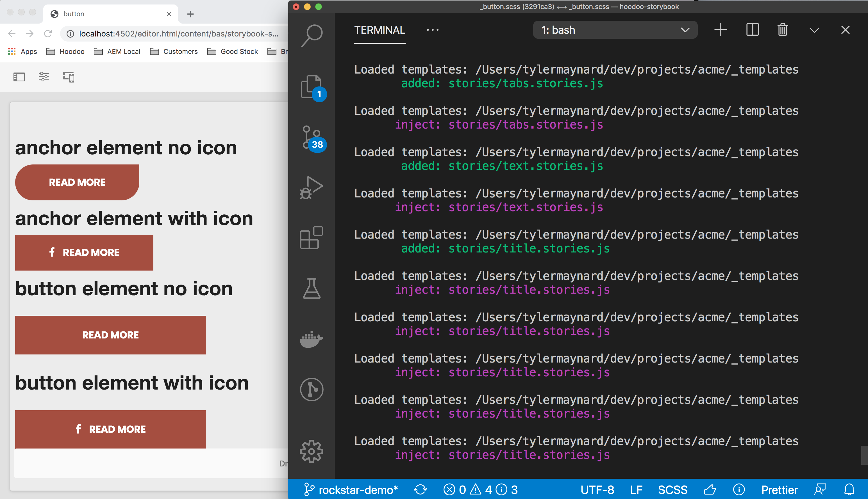Open terminal panel more actions ellipsis
The image size is (868, 499).
(433, 30)
